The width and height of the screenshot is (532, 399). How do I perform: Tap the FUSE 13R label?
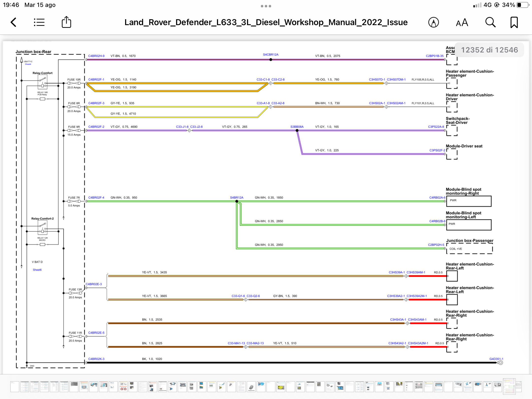point(75,290)
